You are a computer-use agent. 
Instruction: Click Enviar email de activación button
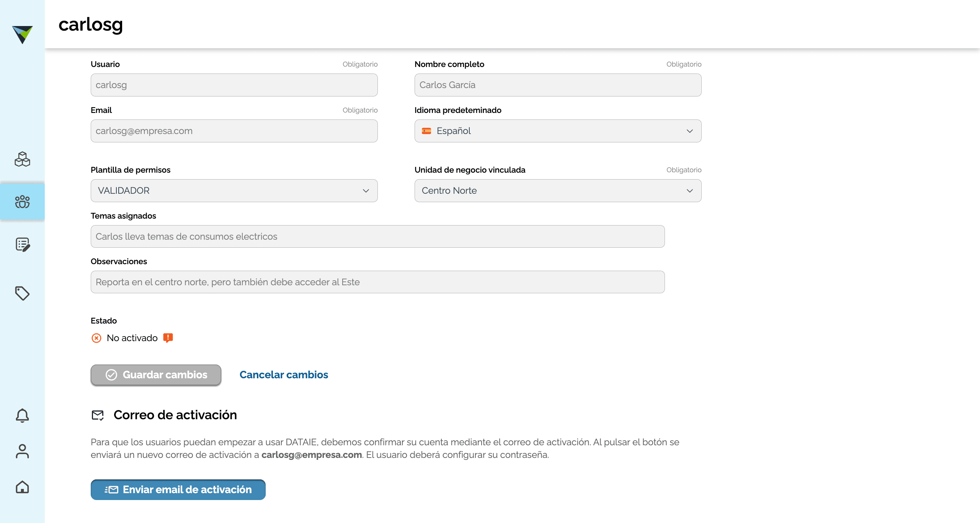(x=178, y=490)
